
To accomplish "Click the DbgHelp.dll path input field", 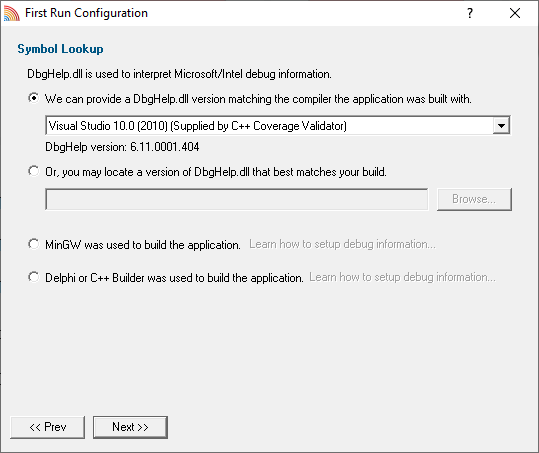I will 236,199.
